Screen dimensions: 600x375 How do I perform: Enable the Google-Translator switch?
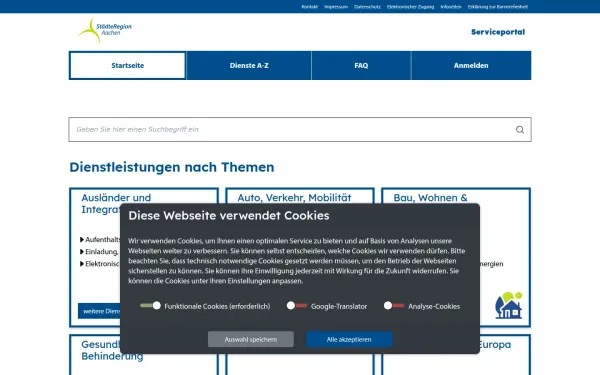coord(297,306)
